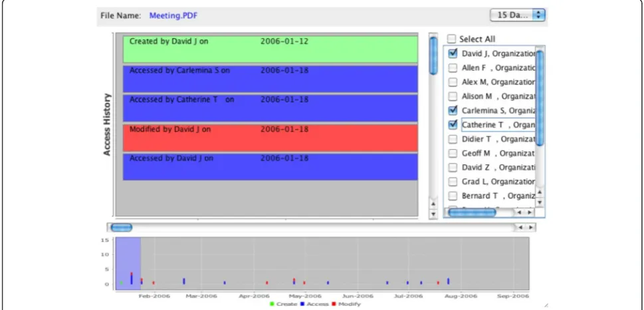Click the user list scroll-right arrow
Viewport: 644px width, 310px height.
(x=529, y=213)
